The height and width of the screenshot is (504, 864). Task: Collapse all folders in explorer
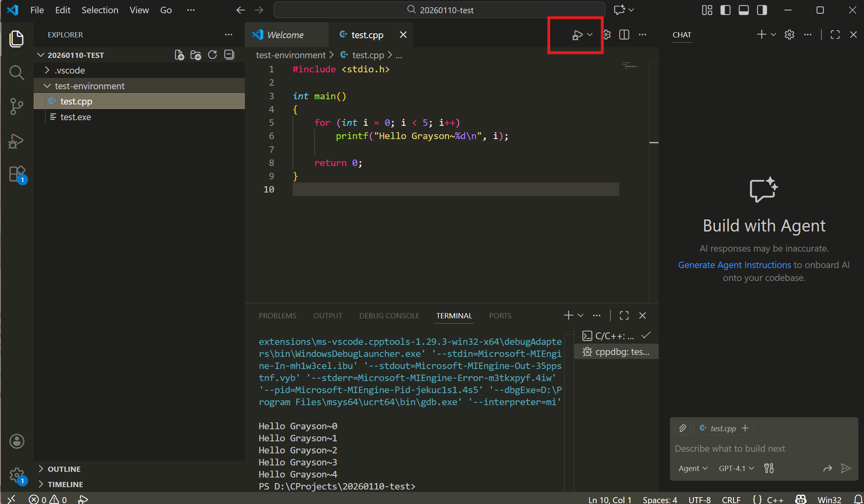tap(229, 55)
